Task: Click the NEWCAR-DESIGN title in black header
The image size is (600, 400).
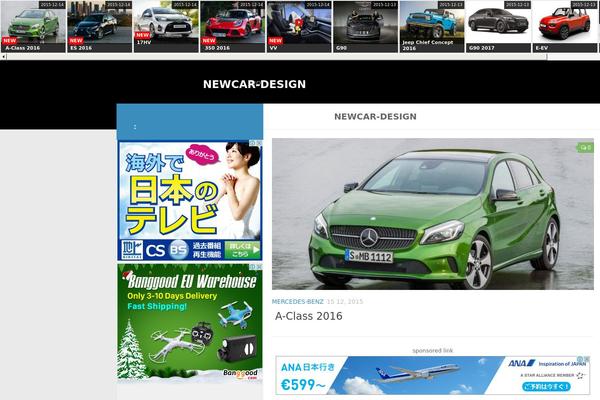Action: coord(254,84)
